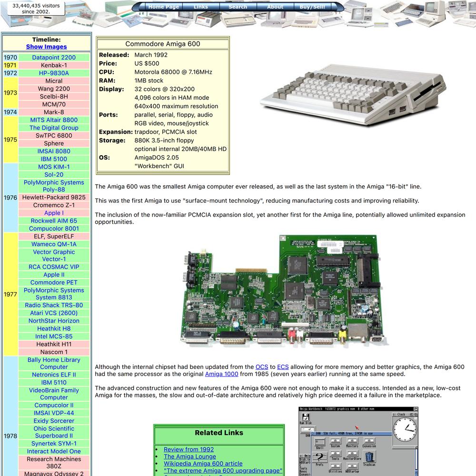476x476 pixels.
Task: Open NorthStar Horizon entry
Action: [54, 321]
